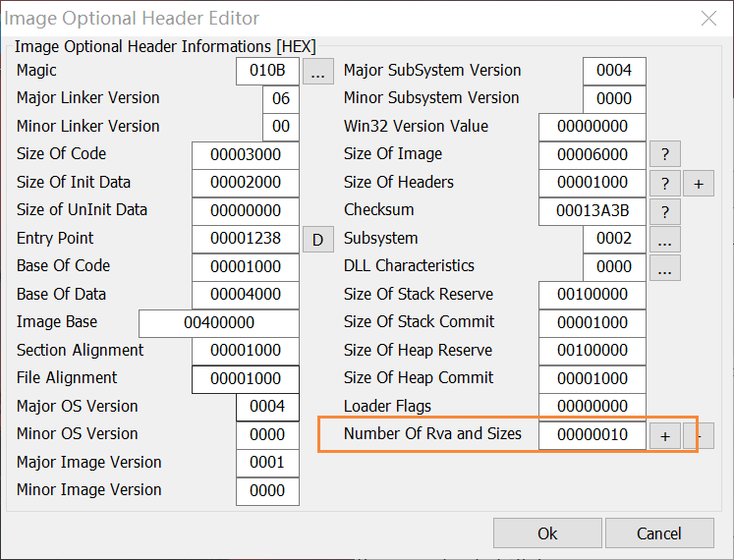Focus the Image Base field
The height and width of the screenshot is (560, 734).
tap(219, 323)
